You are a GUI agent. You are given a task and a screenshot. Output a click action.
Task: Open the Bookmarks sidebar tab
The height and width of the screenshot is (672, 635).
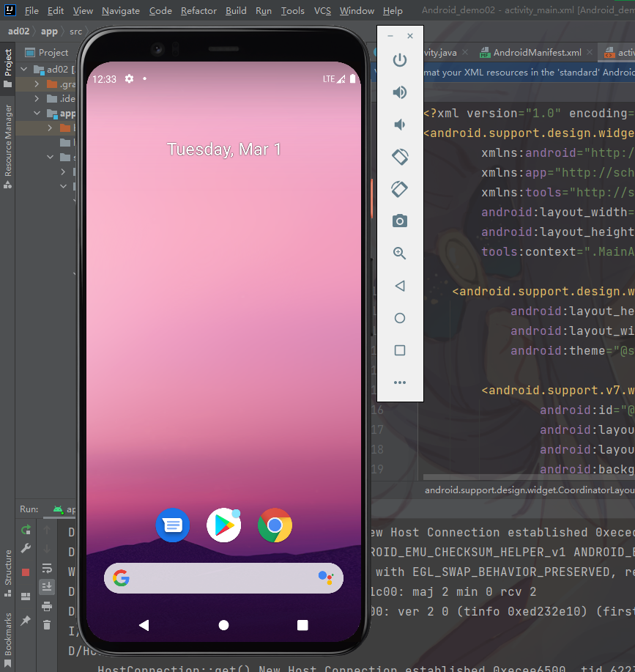pyautogui.click(x=8, y=640)
